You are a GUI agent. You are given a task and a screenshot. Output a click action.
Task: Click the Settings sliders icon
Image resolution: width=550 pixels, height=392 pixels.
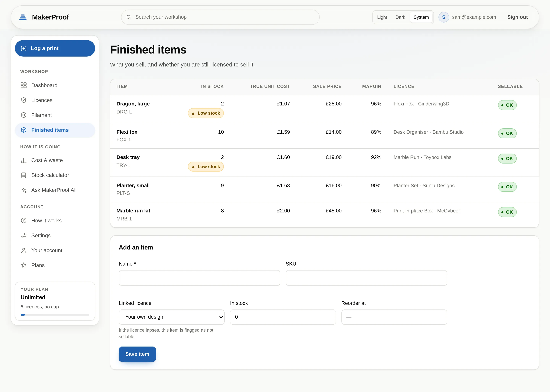coord(24,236)
